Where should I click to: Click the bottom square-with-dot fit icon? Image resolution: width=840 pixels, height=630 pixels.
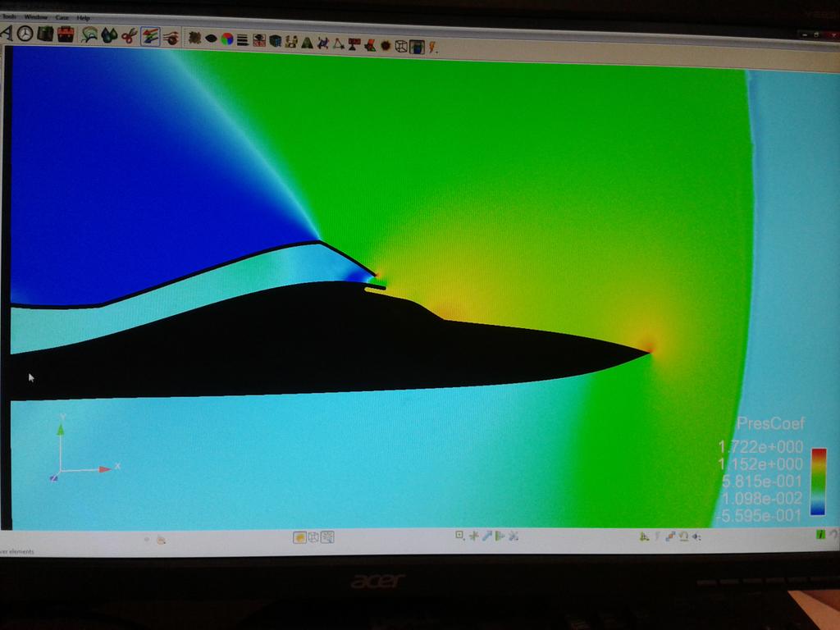click(x=459, y=535)
